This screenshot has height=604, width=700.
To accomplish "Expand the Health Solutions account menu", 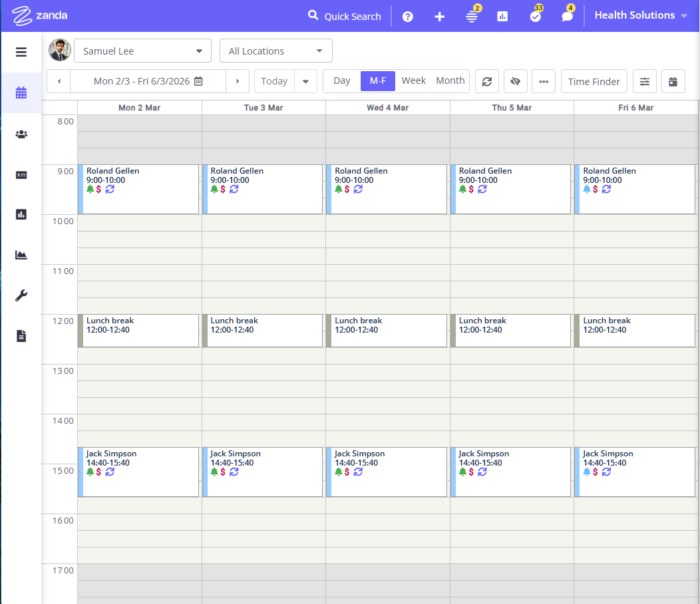I will (x=640, y=15).
